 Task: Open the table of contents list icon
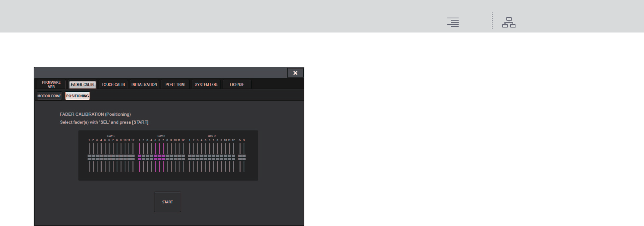(x=453, y=22)
